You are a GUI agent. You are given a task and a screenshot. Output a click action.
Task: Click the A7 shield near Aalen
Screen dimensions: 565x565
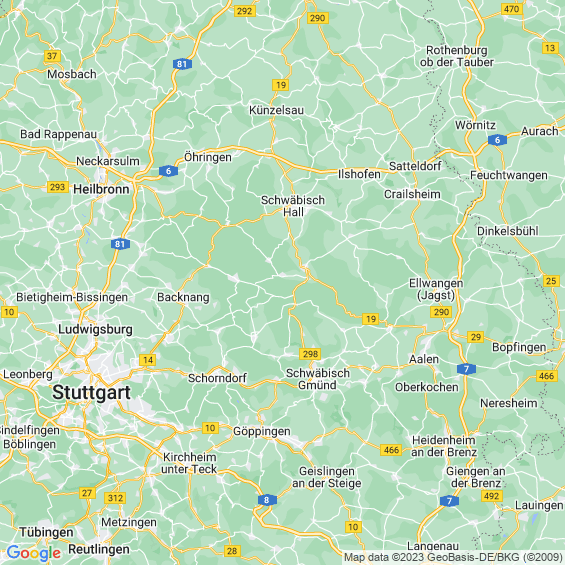coord(466,369)
